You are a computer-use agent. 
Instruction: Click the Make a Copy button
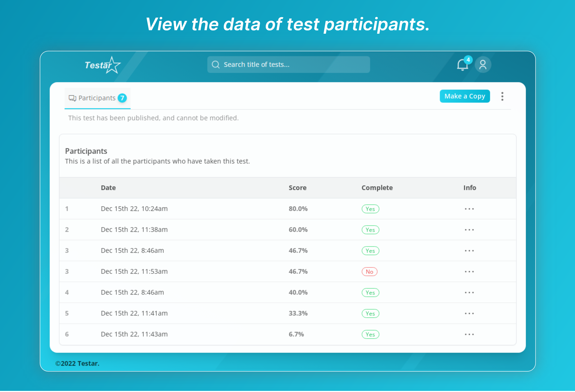coord(464,96)
